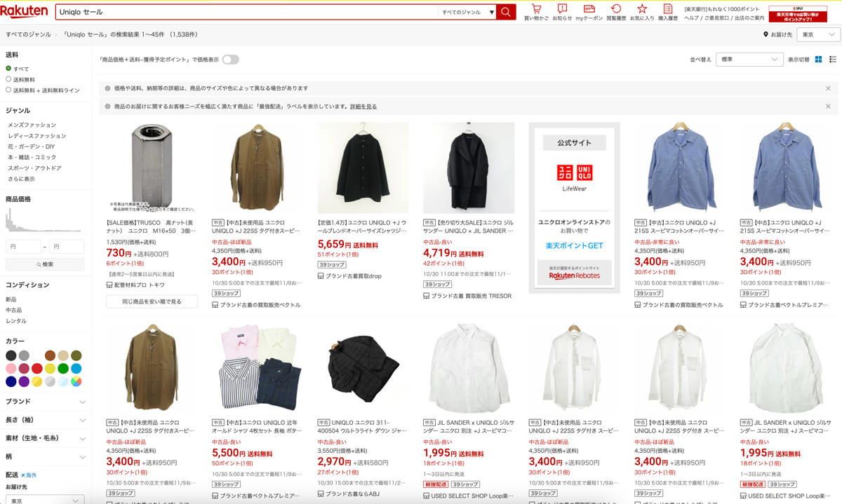Click the search box containing Uniqlo セール
This screenshot has width=842, height=504.
246,12
